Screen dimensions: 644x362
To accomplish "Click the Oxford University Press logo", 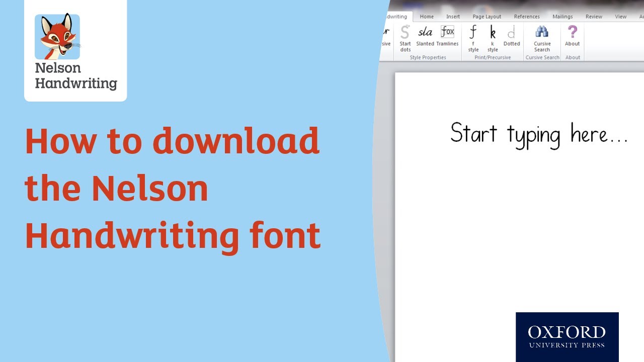I will 567,337.
